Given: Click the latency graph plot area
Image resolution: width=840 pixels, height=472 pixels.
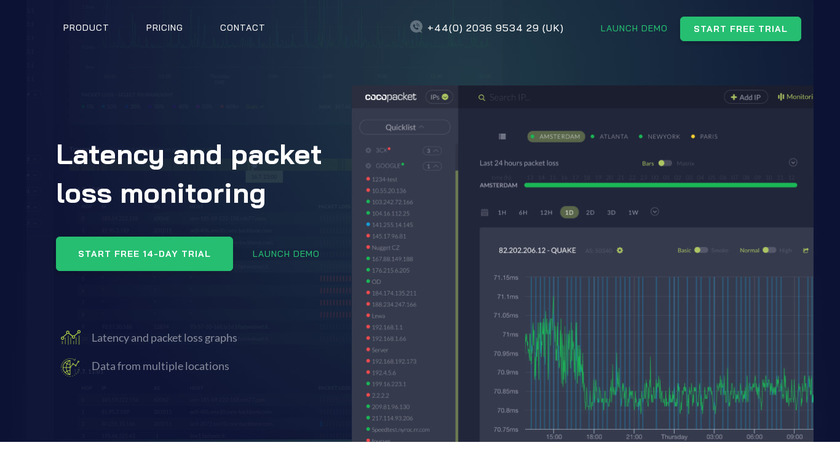Looking at the screenshot, I should pyautogui.click(x=669, y=353).
